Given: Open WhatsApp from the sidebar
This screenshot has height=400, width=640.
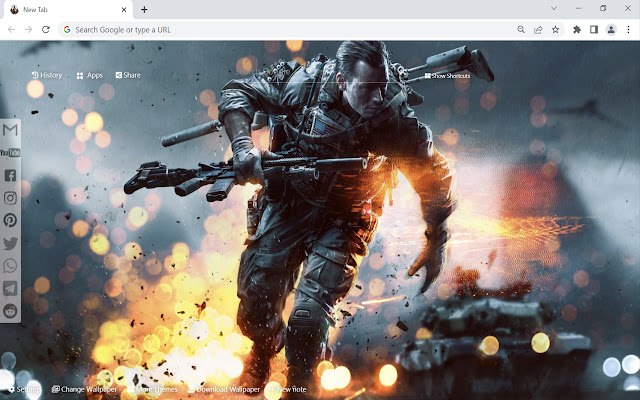Looking at the screenshot, I should [x=10, y=266].
